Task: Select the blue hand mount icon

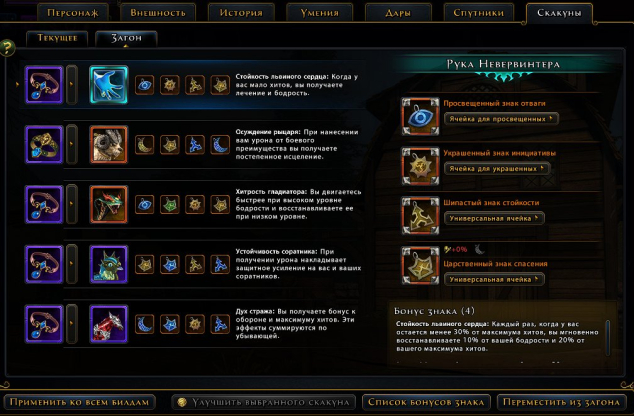Action: tap(108, 85)
